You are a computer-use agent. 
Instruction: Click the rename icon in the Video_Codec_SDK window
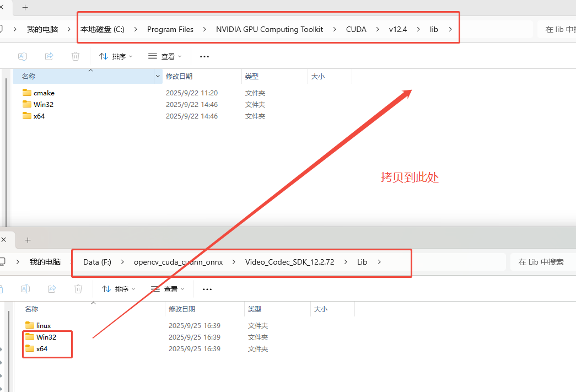click(25, 289)
